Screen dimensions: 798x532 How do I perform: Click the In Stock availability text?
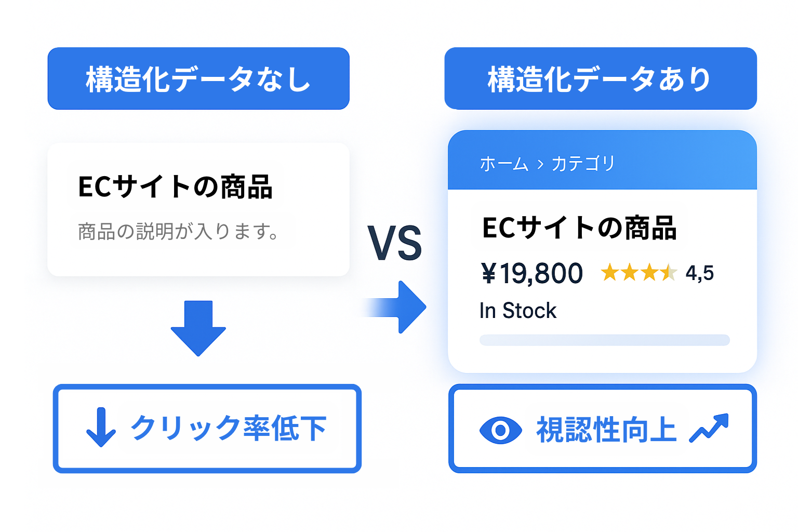(x=517, y=311)
